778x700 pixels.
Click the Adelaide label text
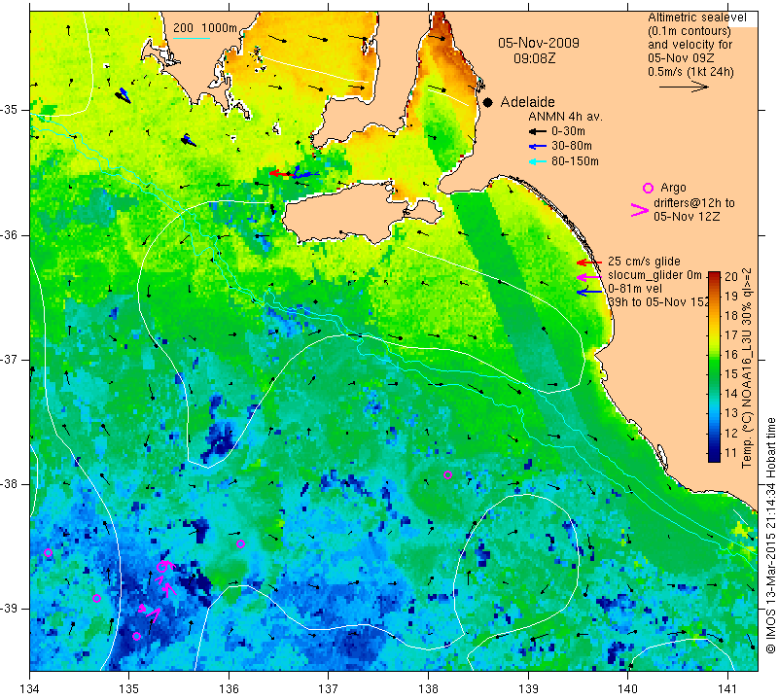click(527, 102)
